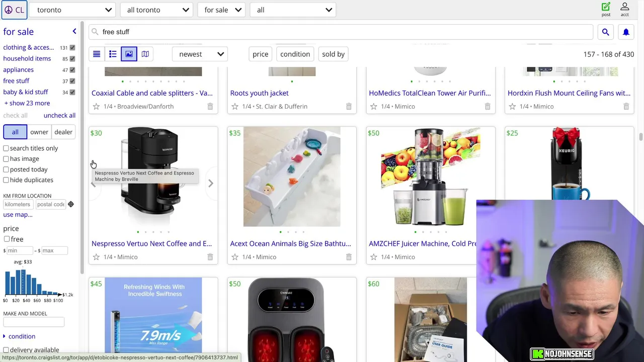644x362 pixels.
Task: Open the toronto location dropdown
Action: [x=73, y=10]
